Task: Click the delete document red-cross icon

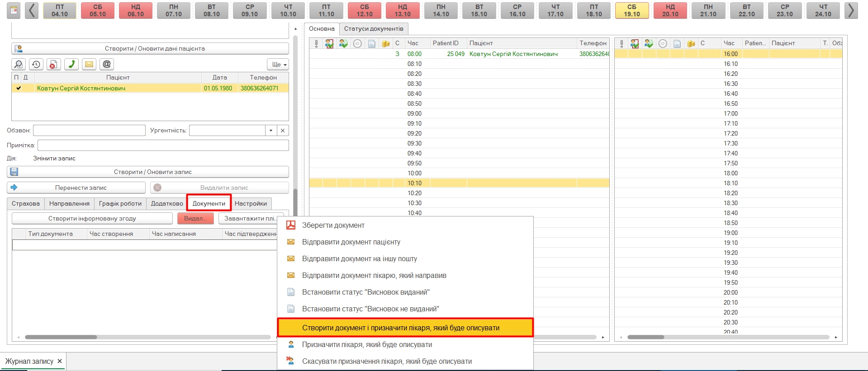Action: 53,64
